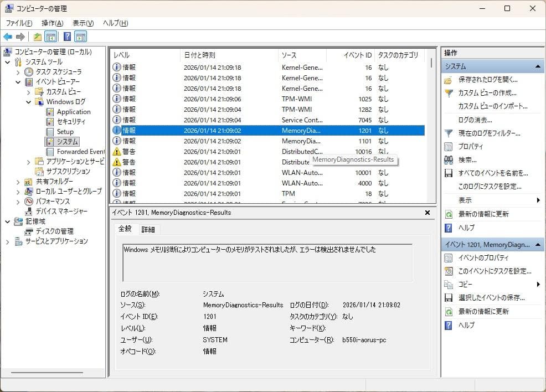Navigate back with the blue arrow

[x=7, y=37]
